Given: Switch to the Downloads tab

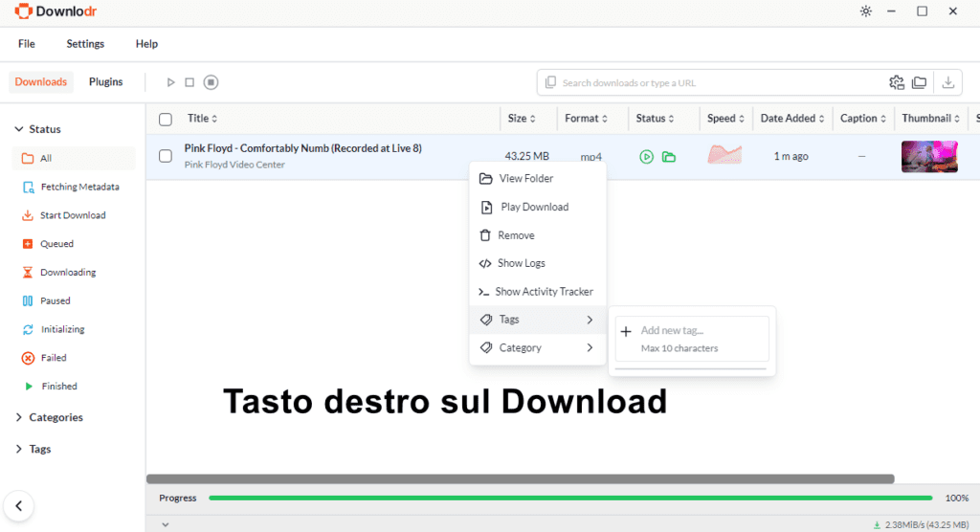Looking at the screenshot, I should [40, 82].
